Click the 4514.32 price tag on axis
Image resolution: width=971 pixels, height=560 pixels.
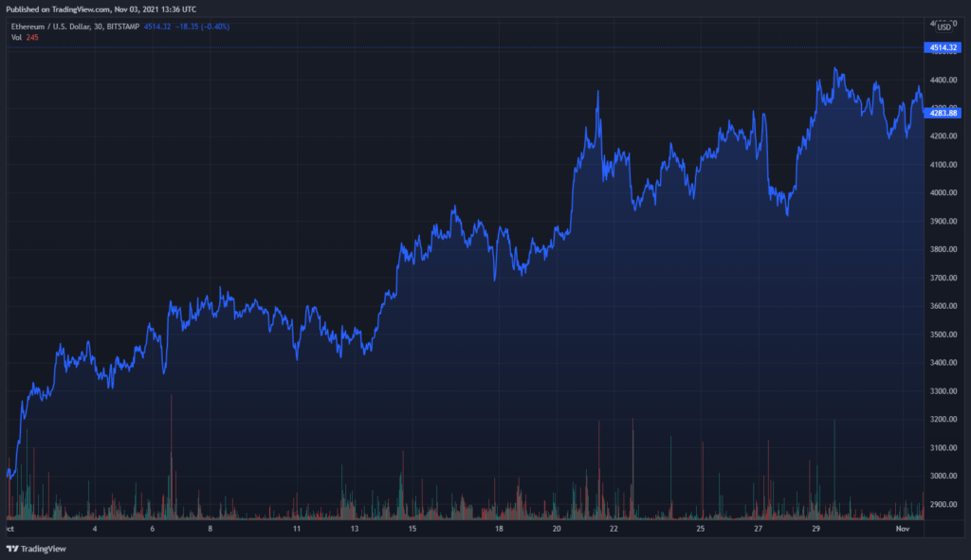tap(943, 47)
